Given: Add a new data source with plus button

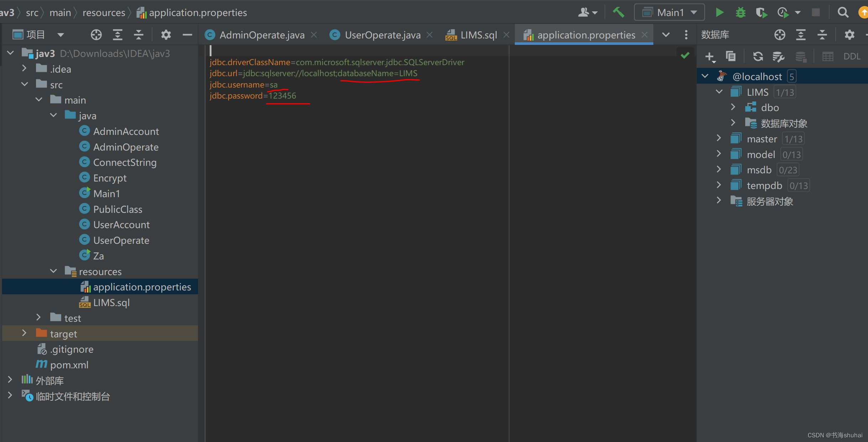Looking at the screenshot, I should [710, 56].
